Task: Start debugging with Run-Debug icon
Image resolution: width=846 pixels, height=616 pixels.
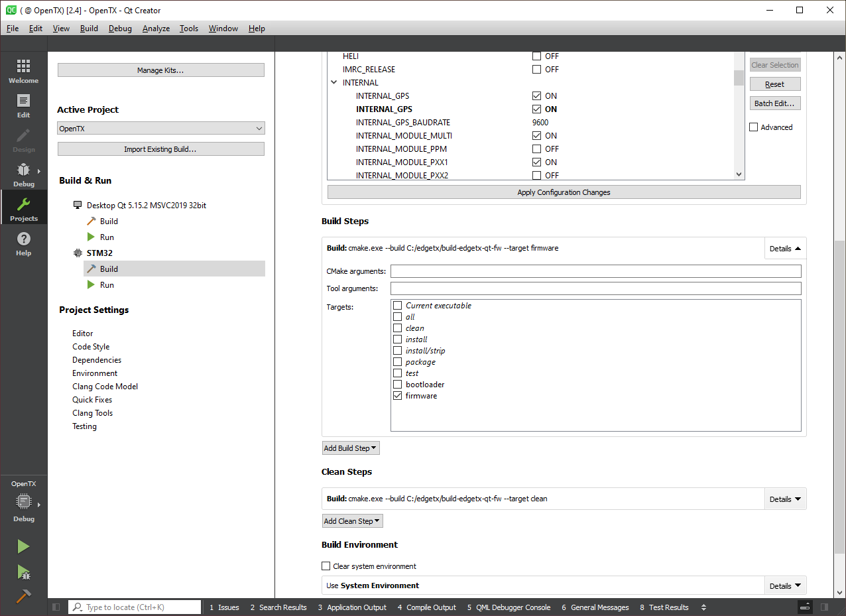Action: (x=23, y=572)
